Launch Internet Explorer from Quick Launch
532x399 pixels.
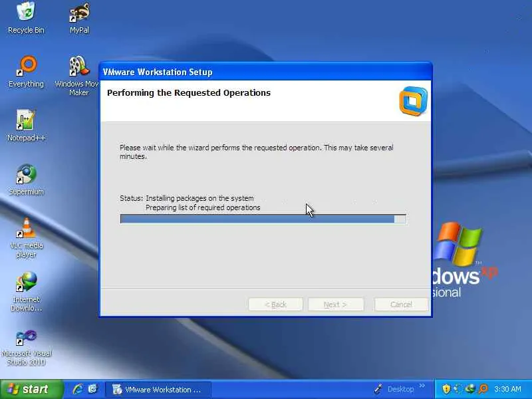[78, 389]
